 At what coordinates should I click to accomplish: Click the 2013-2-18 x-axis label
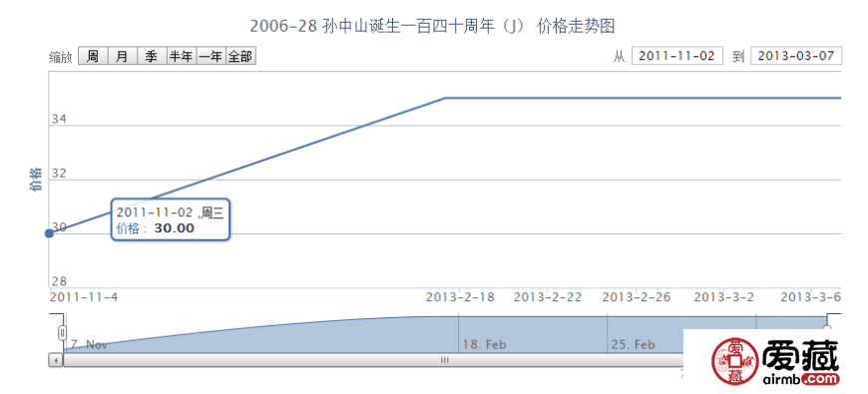click(x=460, y=297)
